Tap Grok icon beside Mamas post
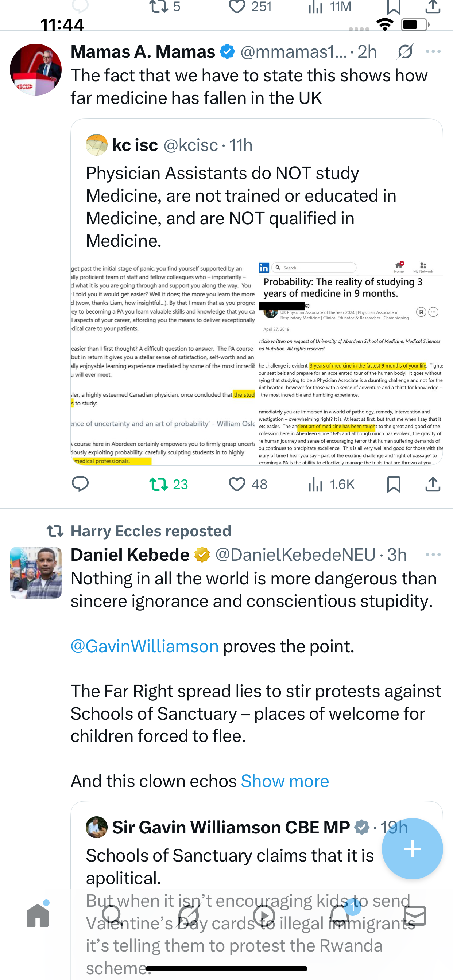 tap(405, 52)
